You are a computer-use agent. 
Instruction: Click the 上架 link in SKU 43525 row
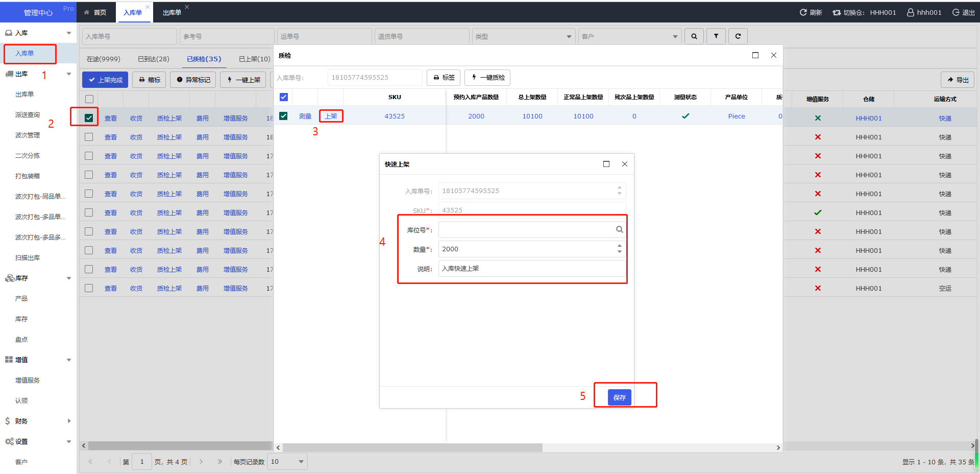pyautogui.click(x=331, y=116)
